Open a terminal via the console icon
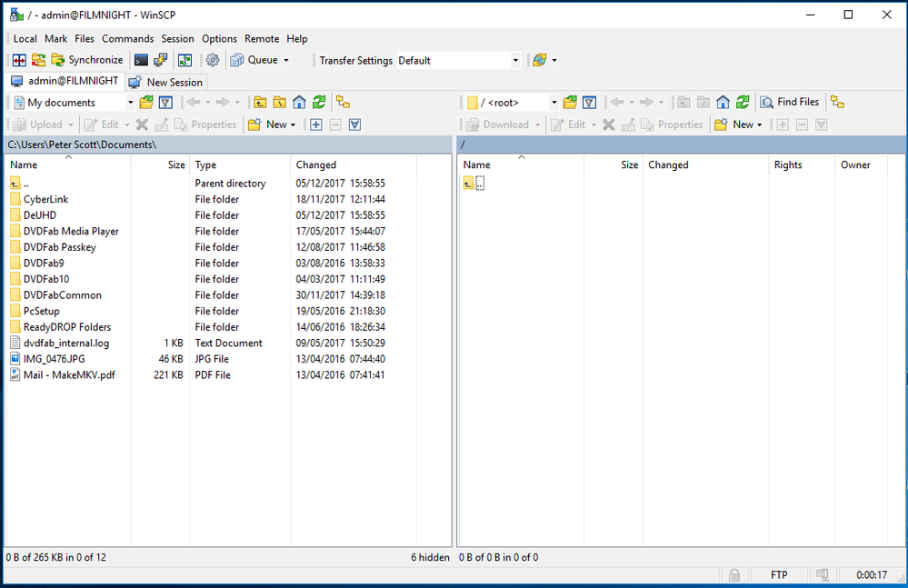This screenshot has height=588, width=908. click(141, 60)
